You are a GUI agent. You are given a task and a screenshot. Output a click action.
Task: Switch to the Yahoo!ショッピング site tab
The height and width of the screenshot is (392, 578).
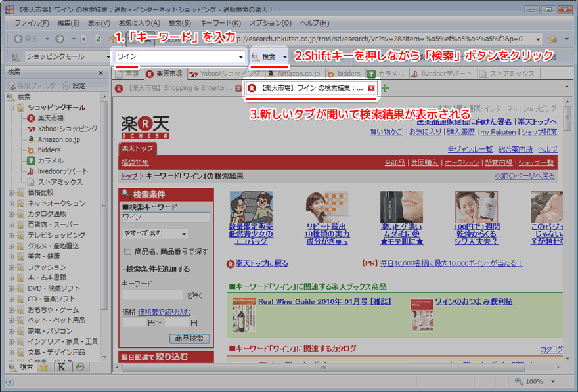(x=225, y=74)
